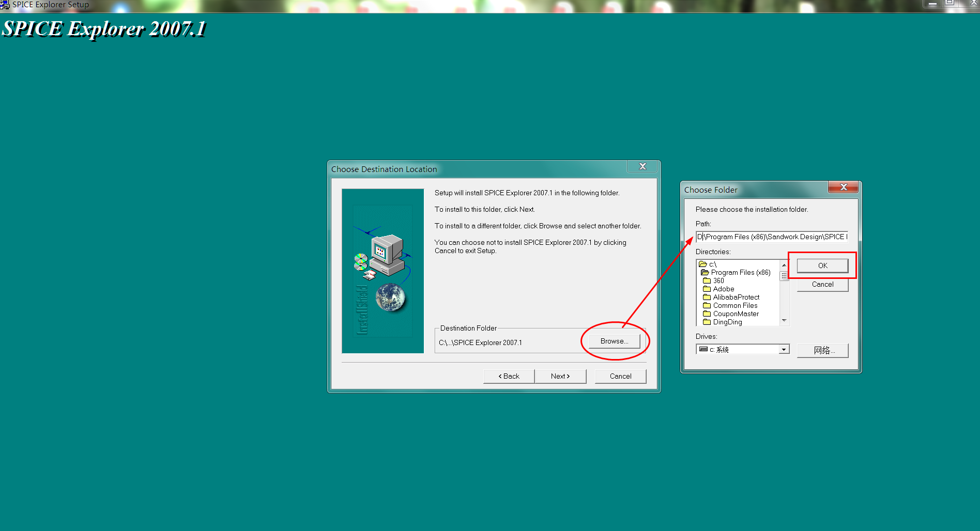Click OK in the Choose Folder dialog

822,265
